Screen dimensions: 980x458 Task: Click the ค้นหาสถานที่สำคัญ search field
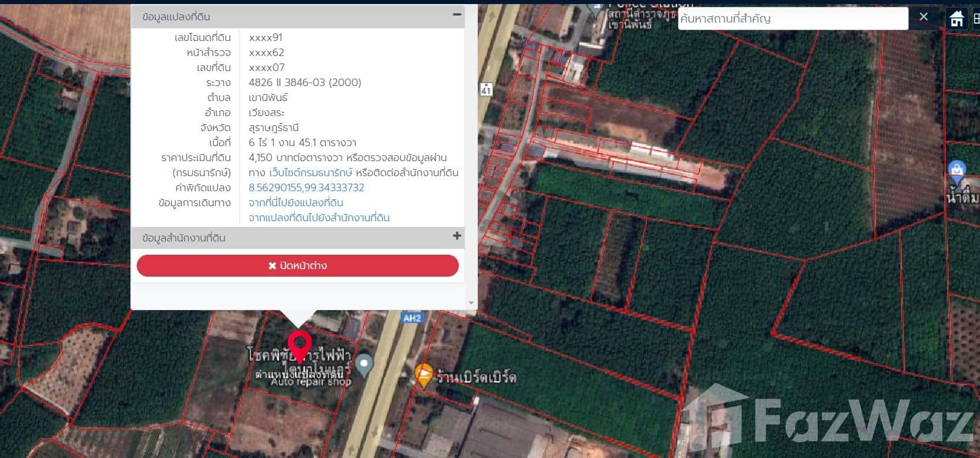point(792,18)
